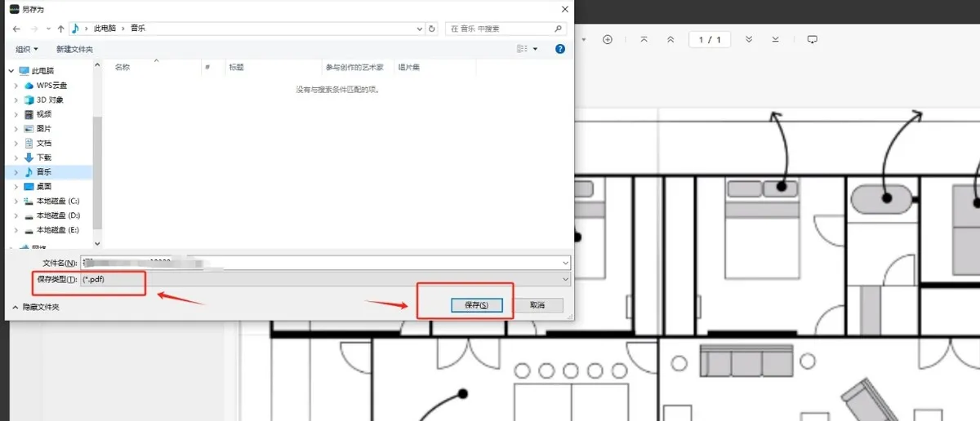Click the 保存(S) button
980x421 pixels.
[x=476, y=305]
